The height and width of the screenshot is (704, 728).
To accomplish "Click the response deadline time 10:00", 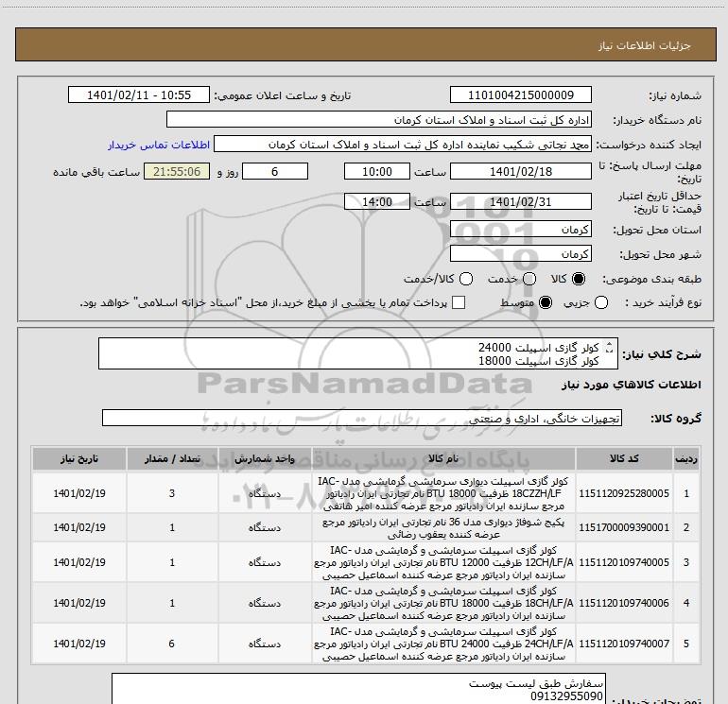I will point(377,171).
